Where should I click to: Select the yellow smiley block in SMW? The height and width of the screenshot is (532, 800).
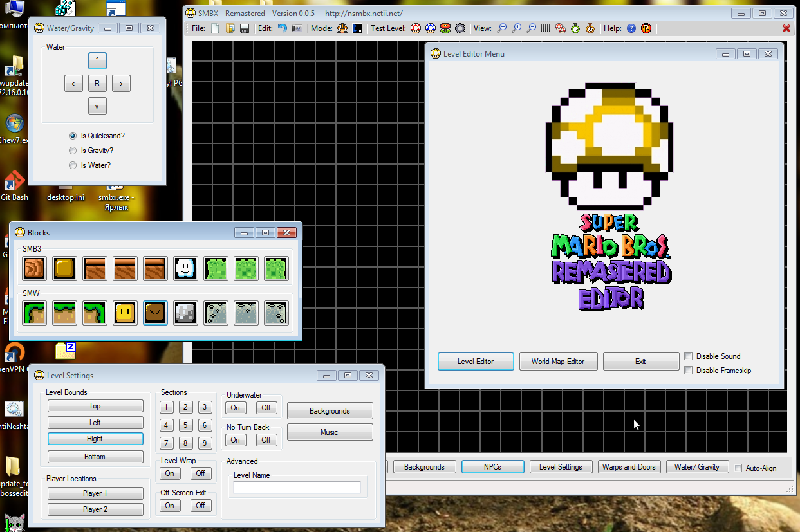tap(125, 313)
